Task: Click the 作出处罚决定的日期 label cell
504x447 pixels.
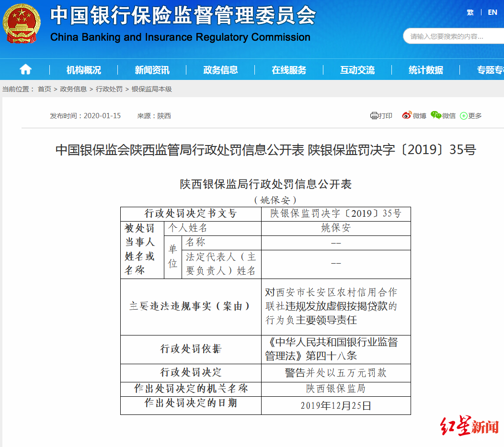Action: point(191,405)
